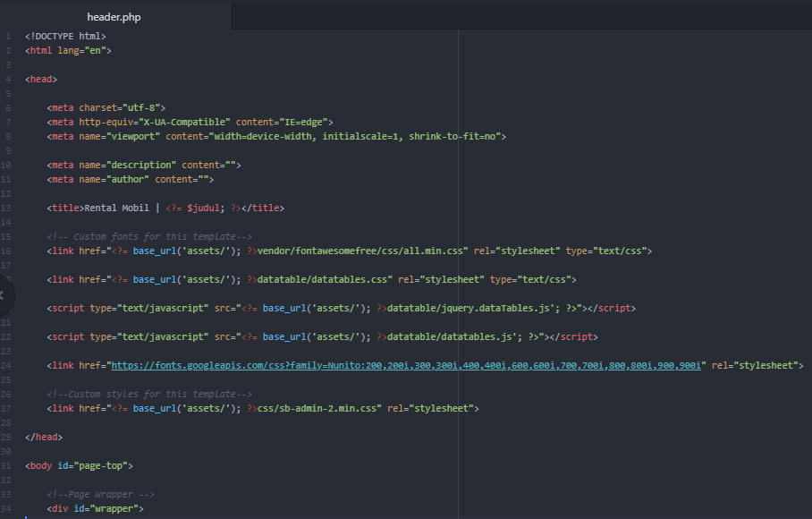The height and width of the screenshot is (519, 812).
Task: Open the Google Fonts Nunito URL
Action: point(406,365)
